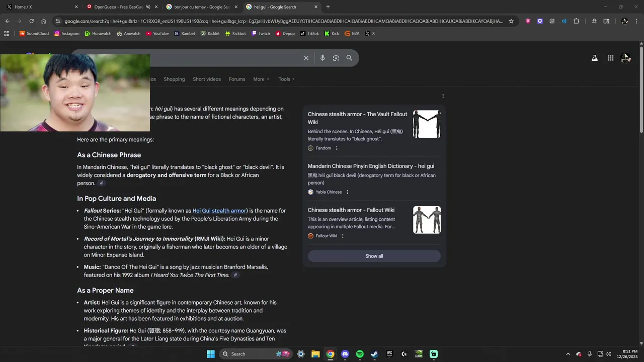This screenshot has height=362, width=644.
Task: Open Mandarin Chinese Pinyin English Dictionary result
Action: pyautogui.click(x=371, y=166)
